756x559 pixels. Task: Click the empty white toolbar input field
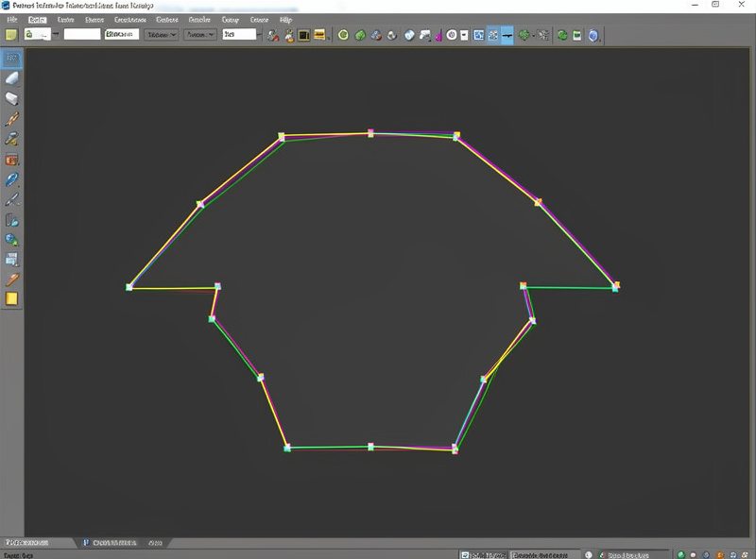coord(82,34)
